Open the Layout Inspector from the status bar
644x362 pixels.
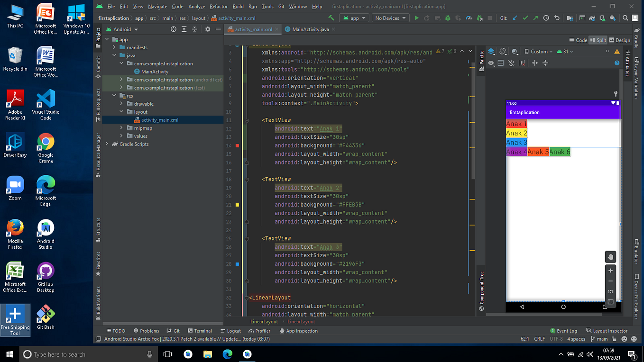(x=610, y=331)
